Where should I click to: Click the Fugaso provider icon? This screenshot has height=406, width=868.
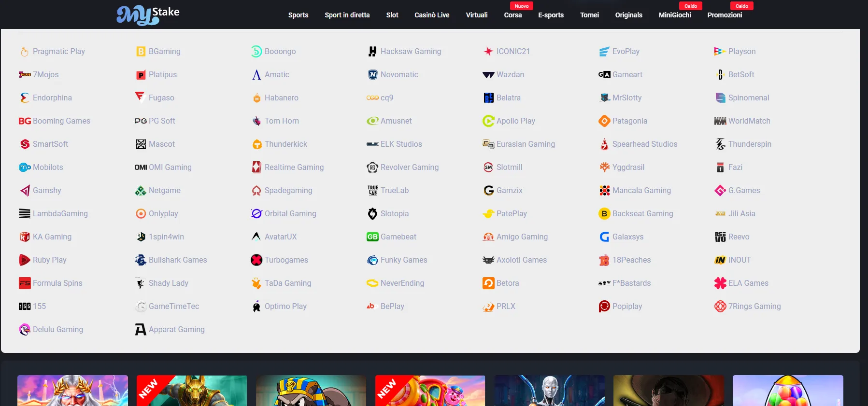coord(141,98)
